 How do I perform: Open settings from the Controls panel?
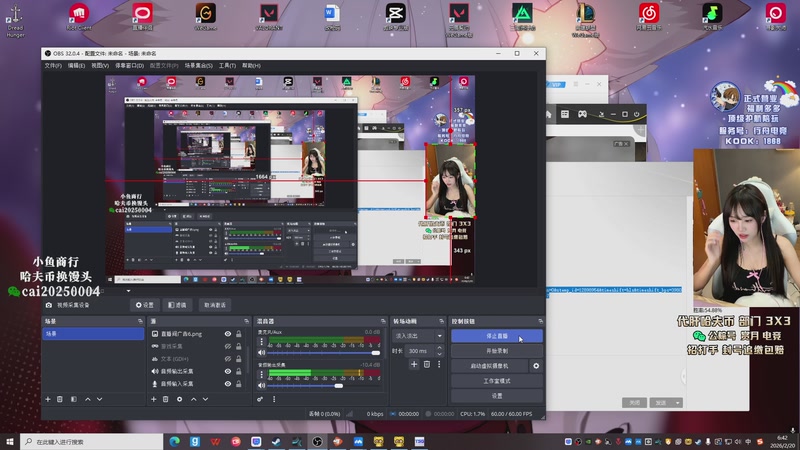tap(496, 395)
